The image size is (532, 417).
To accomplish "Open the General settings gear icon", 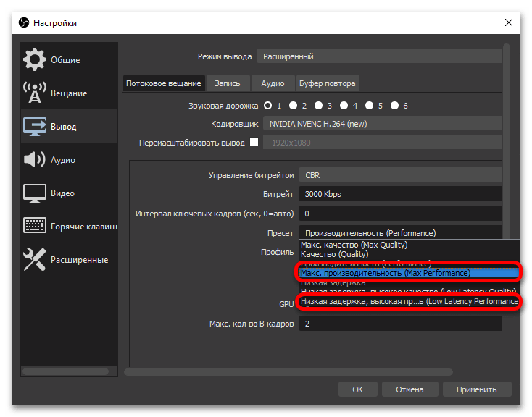I will pos(34,59).
